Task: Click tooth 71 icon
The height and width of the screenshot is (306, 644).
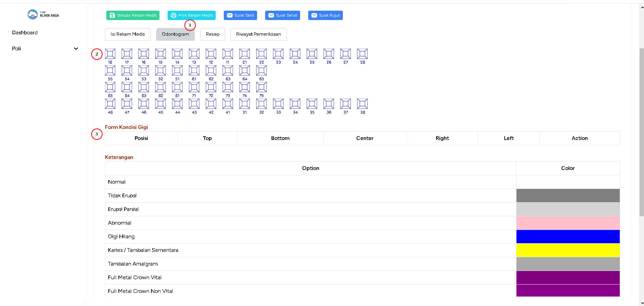Action: 194,87
